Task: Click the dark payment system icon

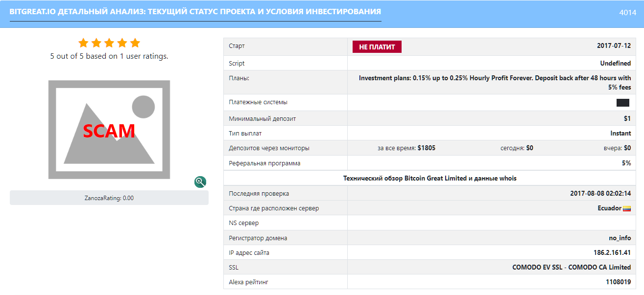Action: click(623, 103)
